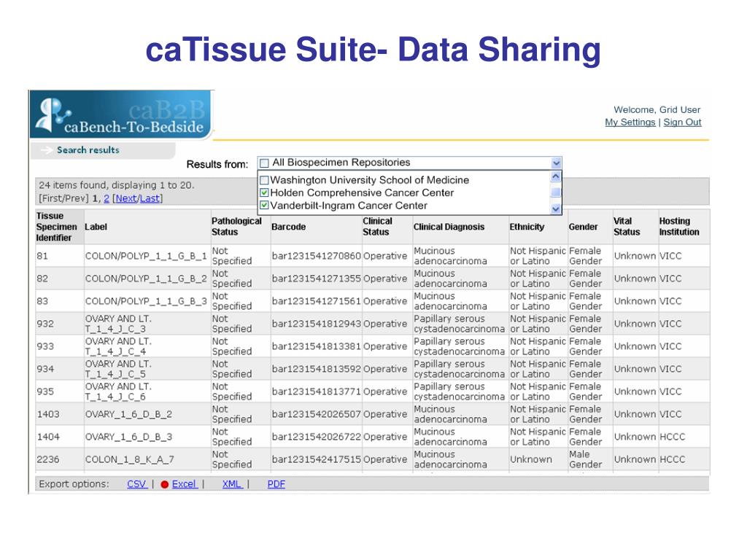
Task: Go to results page 2
Action: 107,198
